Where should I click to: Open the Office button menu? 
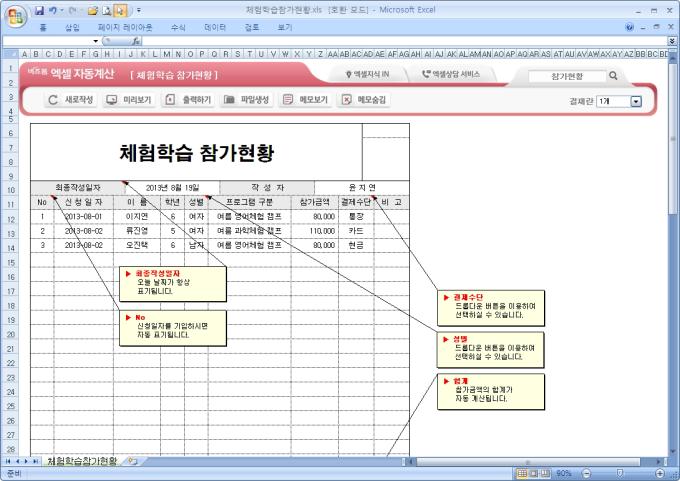click(16, 16)
